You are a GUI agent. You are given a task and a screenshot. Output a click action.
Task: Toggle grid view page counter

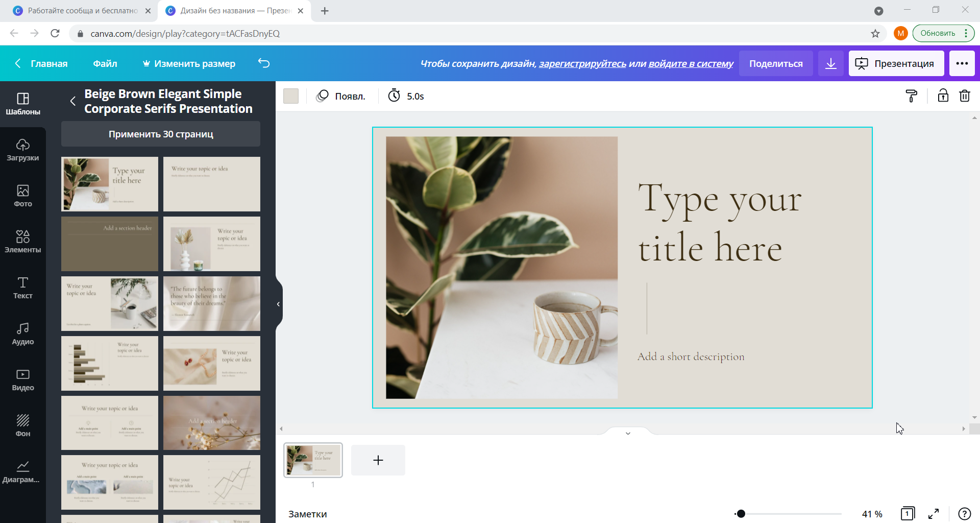click(x=908, y=514)
